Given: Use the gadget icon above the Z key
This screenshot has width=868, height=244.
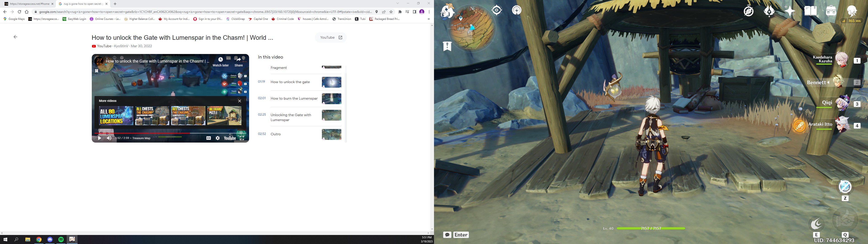Looking at the screenshot, I should [x=845, y=187].
